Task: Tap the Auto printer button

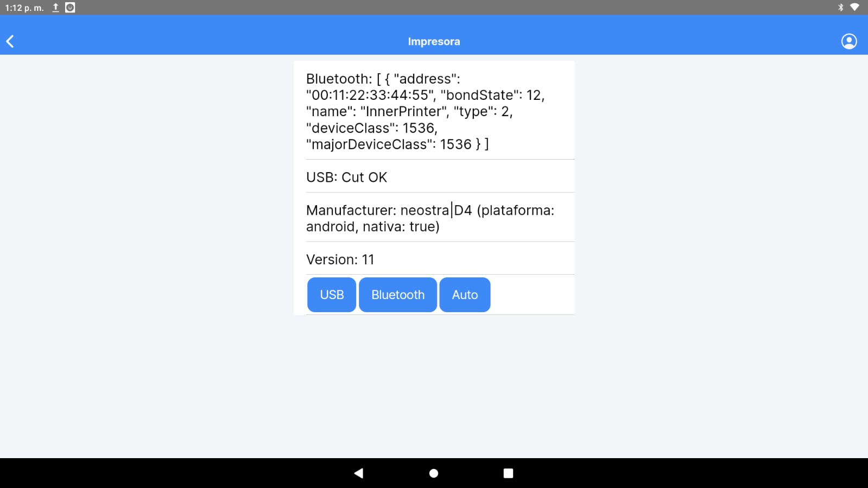Action: point(465,295)
